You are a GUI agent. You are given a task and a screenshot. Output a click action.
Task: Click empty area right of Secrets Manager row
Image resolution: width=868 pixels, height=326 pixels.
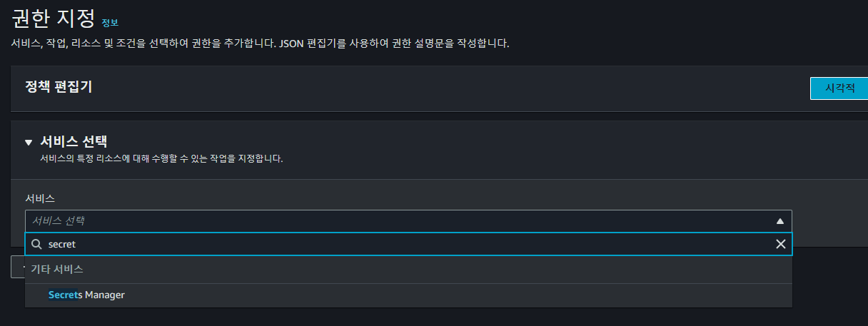[457, 295]
